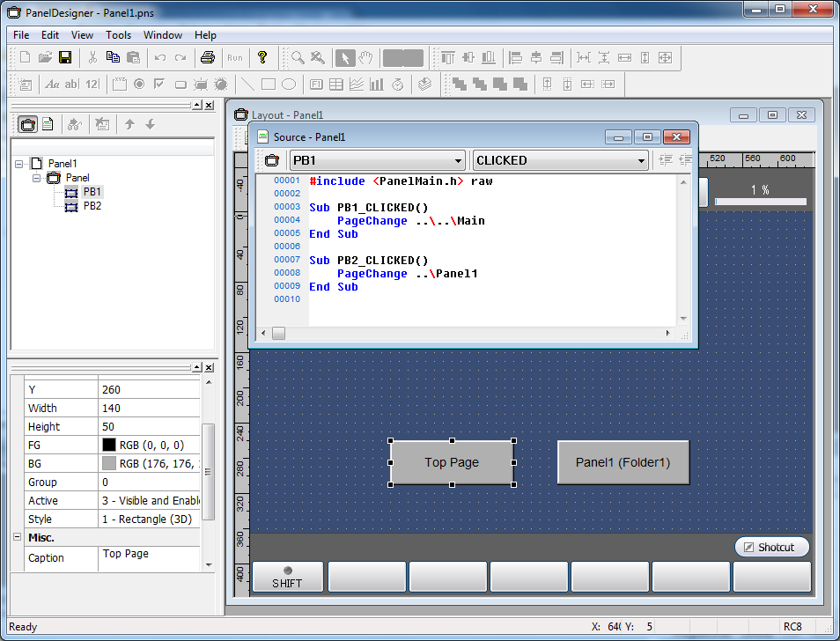Collapse the Panel1 tree node
Viewport: 840px width, 641px height.
coord(19,164)
